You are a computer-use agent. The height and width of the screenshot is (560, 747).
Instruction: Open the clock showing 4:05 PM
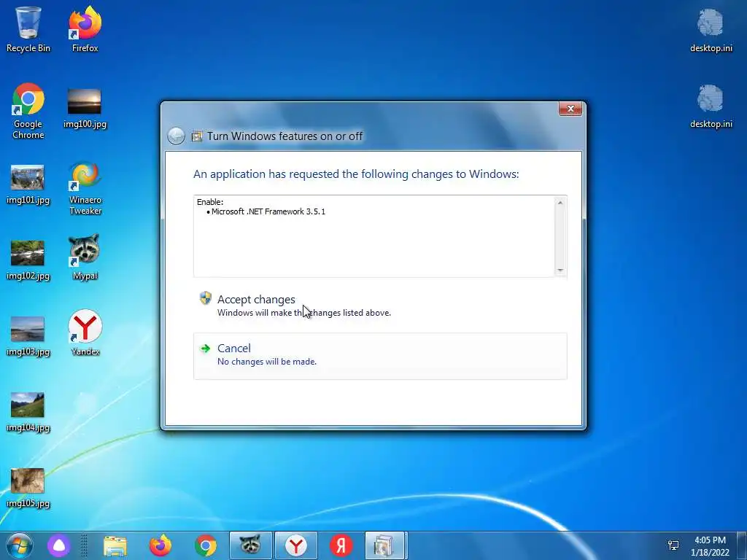[710, 546]
